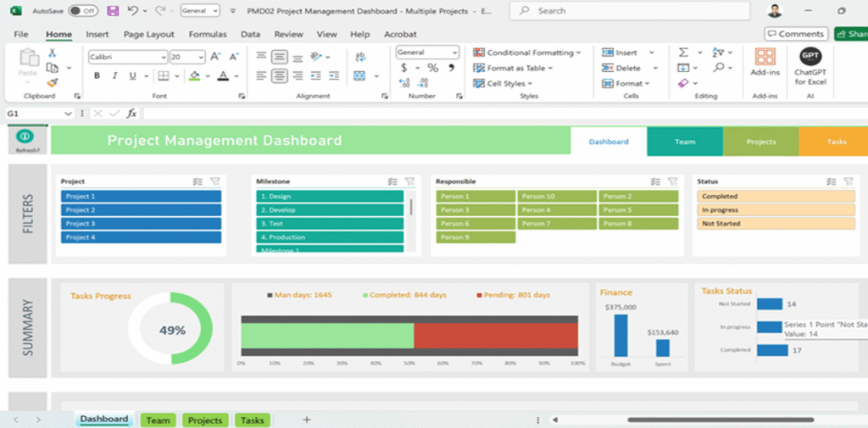Screen dimensions: 868x428
Task: Open the font color swatch button
Action: click(x=222, y=75)
